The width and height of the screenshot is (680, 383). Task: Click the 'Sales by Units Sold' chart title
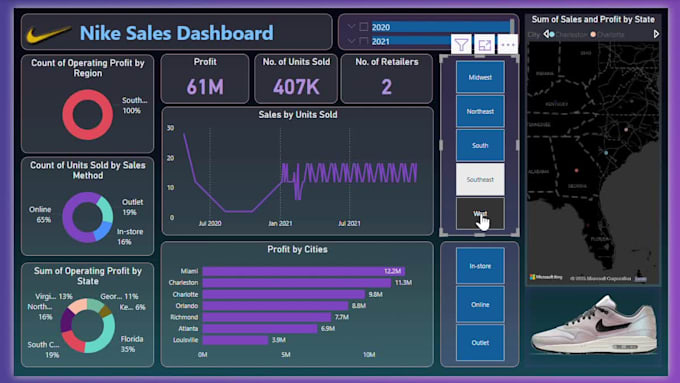pyautogui.click(x=298, y=115)
